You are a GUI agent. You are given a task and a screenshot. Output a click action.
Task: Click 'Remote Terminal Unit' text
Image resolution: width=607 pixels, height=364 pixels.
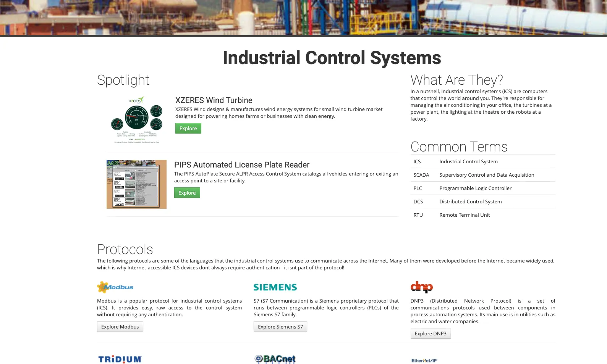click(465, 215)
